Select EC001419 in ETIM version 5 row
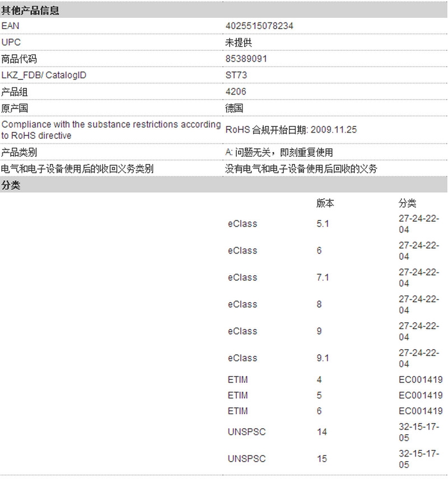This screenshot has width=448, height=479. (x=421, y=395)
